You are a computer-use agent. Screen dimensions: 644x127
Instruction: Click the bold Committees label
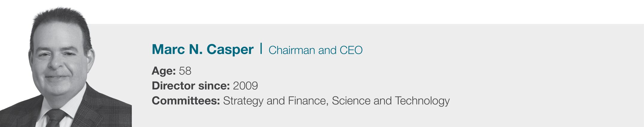186,101
